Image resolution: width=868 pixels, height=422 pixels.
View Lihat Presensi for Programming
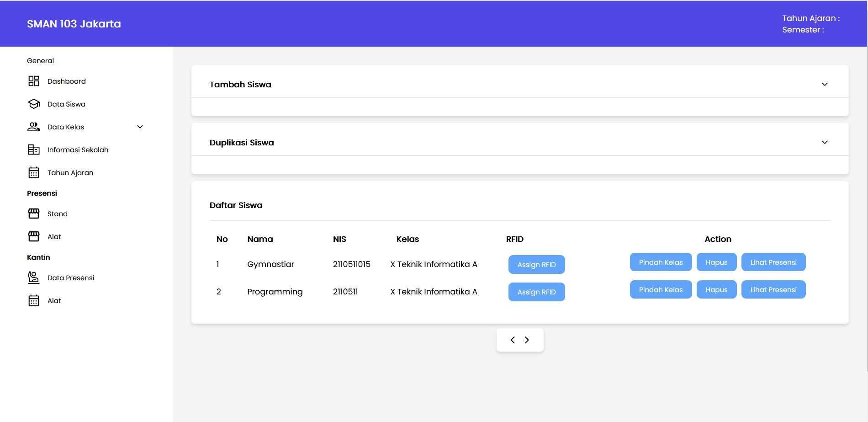coord(773,290)
